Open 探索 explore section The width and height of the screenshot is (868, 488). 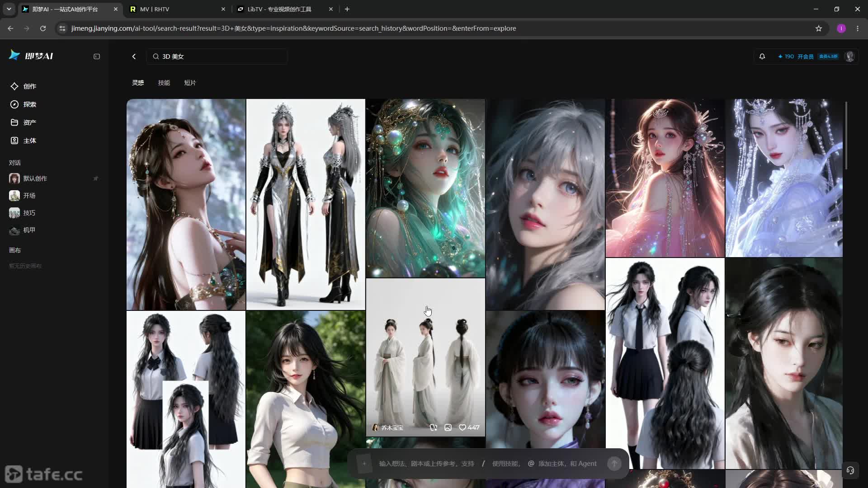click(x=24, y=104)
